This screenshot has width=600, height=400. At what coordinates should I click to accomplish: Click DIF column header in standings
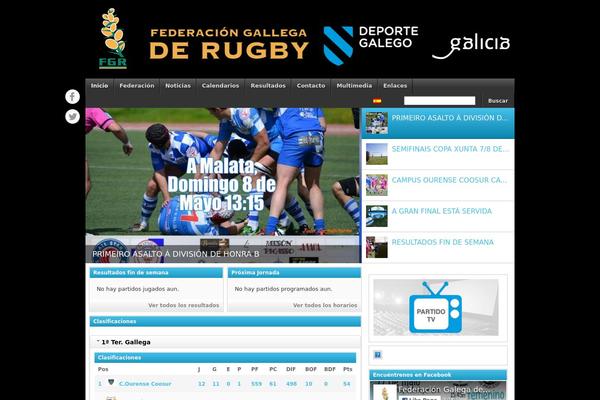pyautogui.click(x=291, y=369)
